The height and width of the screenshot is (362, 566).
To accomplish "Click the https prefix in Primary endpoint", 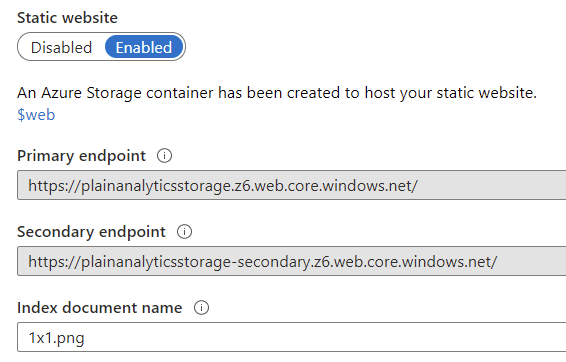I will point(47,186).
